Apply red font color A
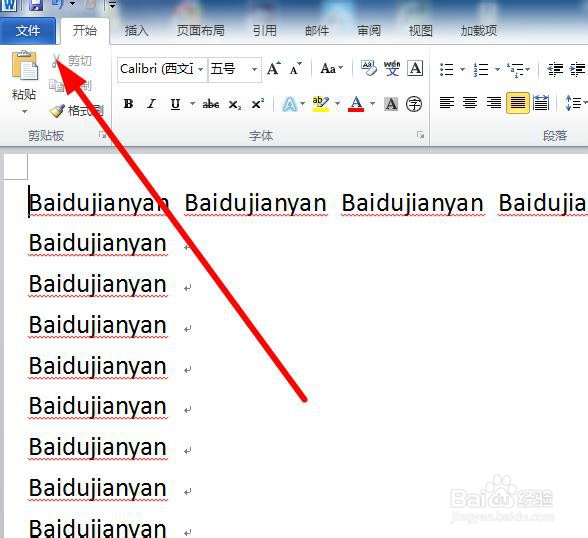Screen dimensions: 588x538 click(x=356, y=104)
